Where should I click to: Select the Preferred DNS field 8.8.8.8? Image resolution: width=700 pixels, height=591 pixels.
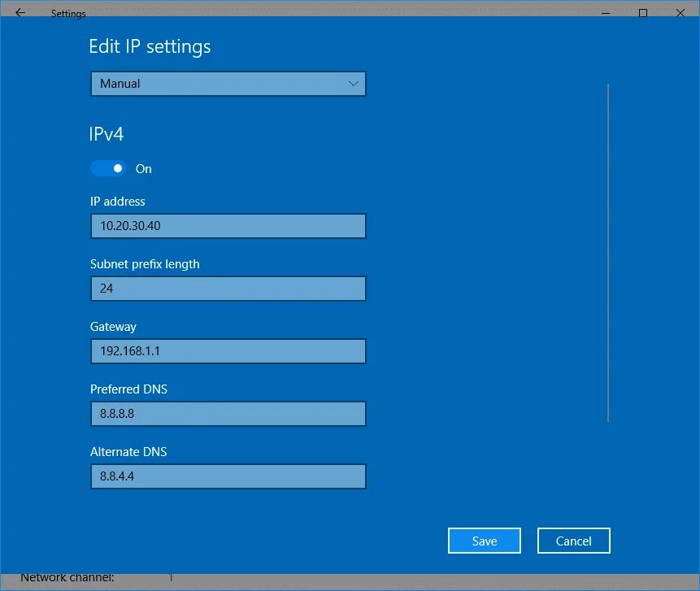coord(228,413)
